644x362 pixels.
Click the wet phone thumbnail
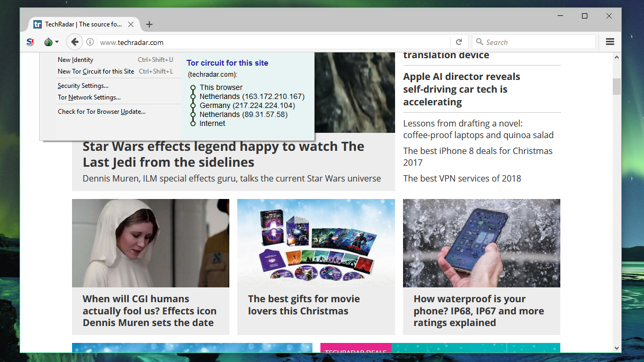[x=481, y=243]
